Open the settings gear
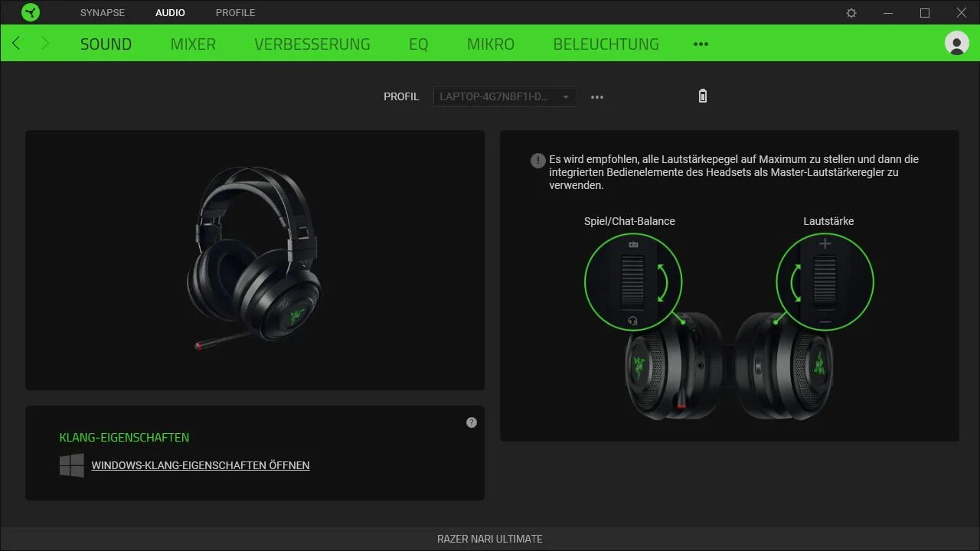 [x=851, y=13]
